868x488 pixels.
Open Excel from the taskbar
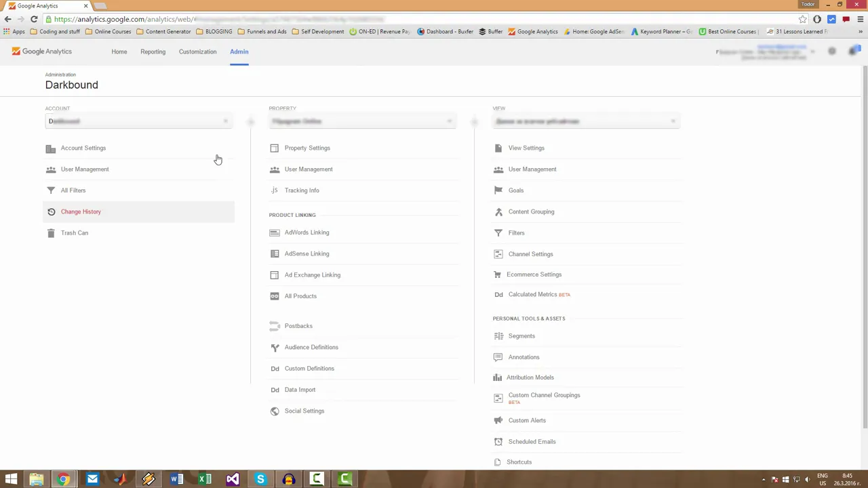point(204,479)
